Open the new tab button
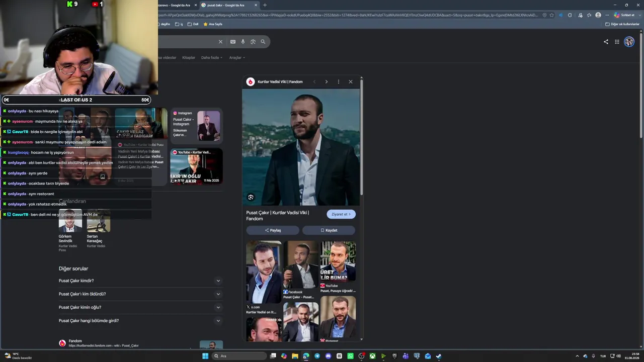This screenshot has width=644, height=362. point(265,5)
